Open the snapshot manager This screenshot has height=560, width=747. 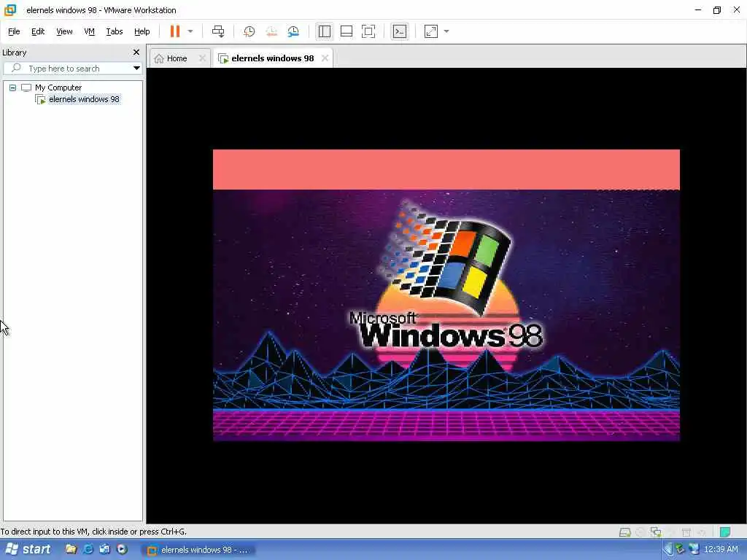293,31
